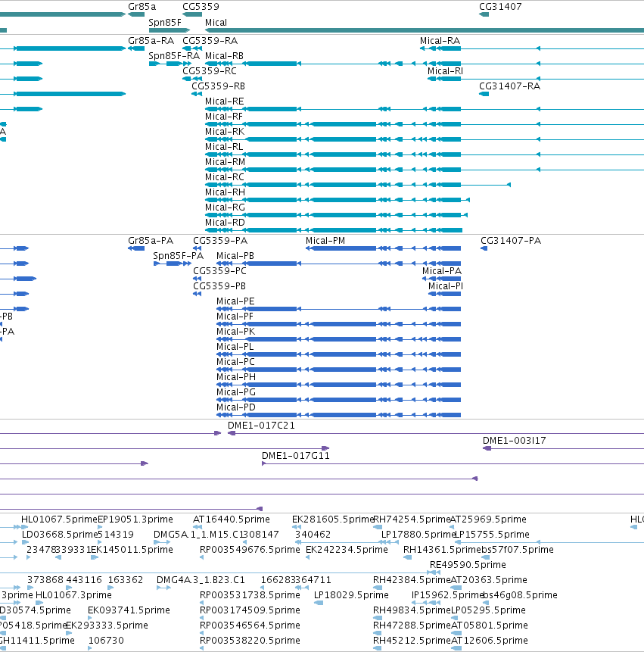Screen dimensions: 644x652
Task: Click the RP003174509.5prime EST label
Action: 250,610
